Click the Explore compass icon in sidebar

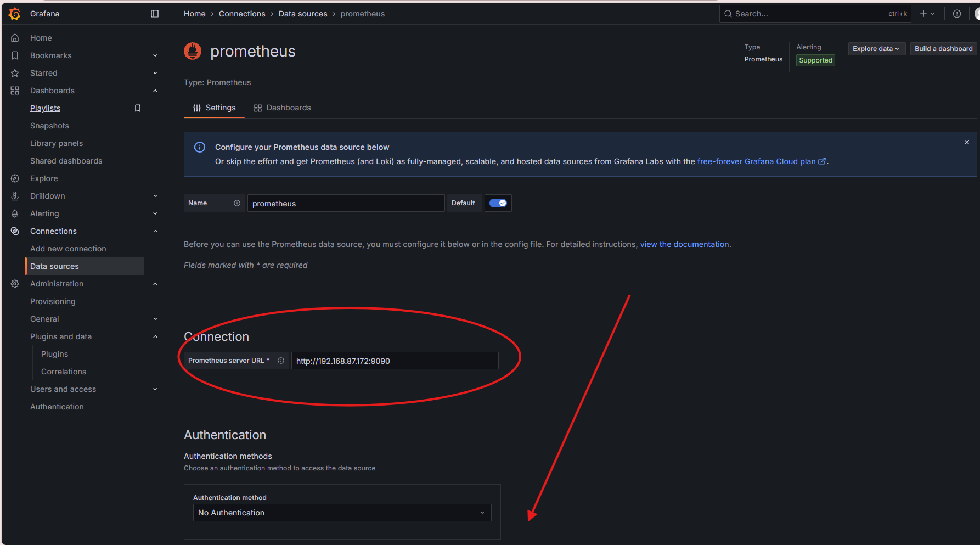pos(15,178)
